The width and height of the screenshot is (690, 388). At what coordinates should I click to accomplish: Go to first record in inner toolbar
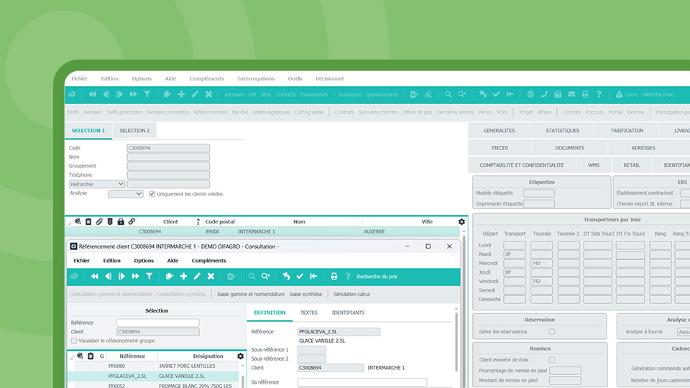(x=94, y=276)
